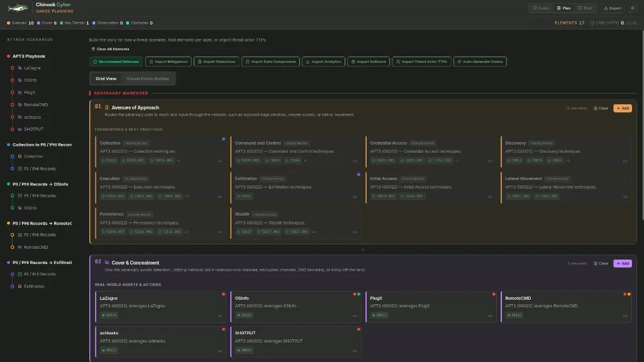This screenshot has height=362, width=644.
Task: Click orange scenario dot on RemoteCMD card
Action: [x=629, y=294]
